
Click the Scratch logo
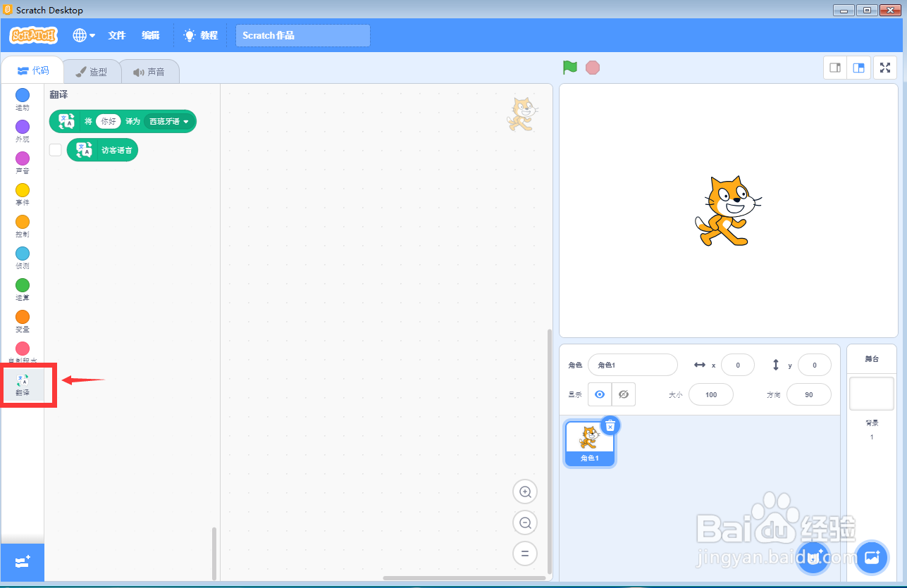(33, 35)
